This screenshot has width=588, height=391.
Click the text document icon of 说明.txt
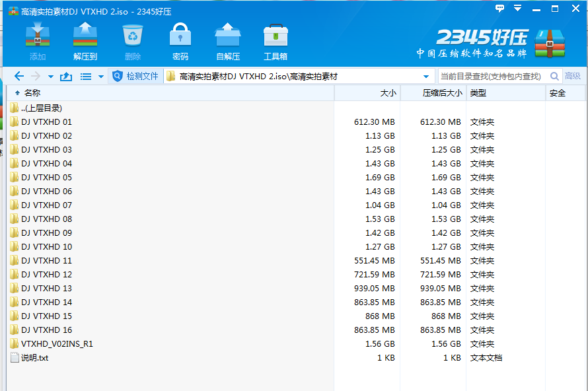tap(15, 357)
